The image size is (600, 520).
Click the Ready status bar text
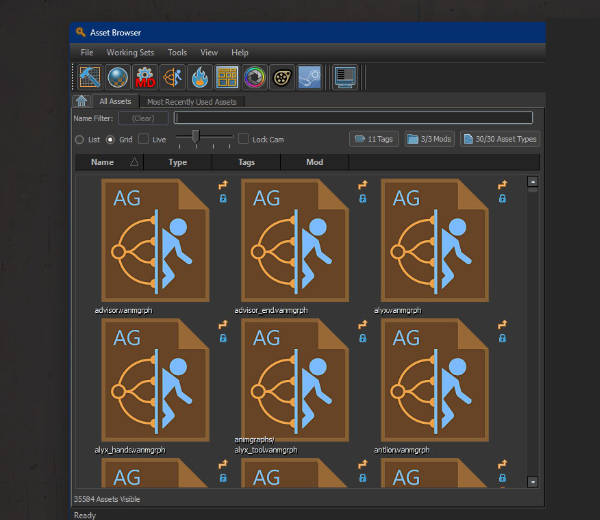click(x=85, y=515)
